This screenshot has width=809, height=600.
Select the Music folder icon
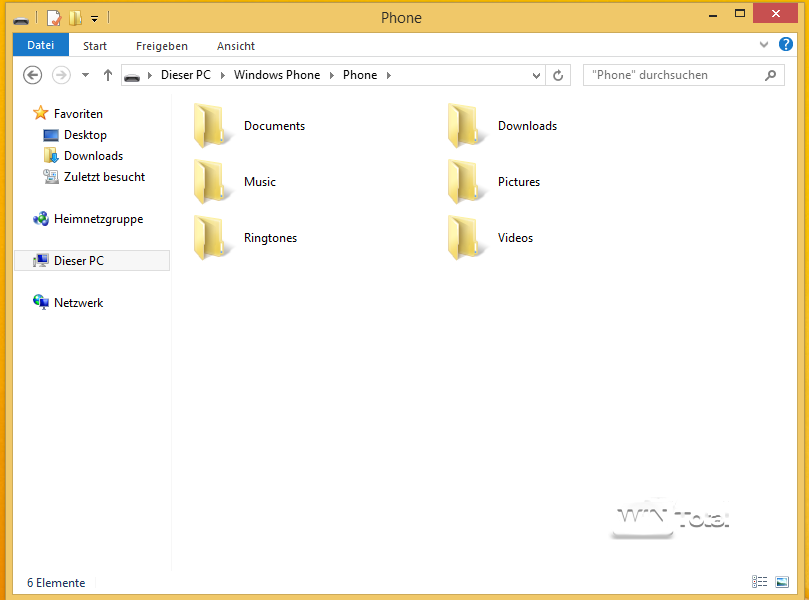[x=212, y=182]
